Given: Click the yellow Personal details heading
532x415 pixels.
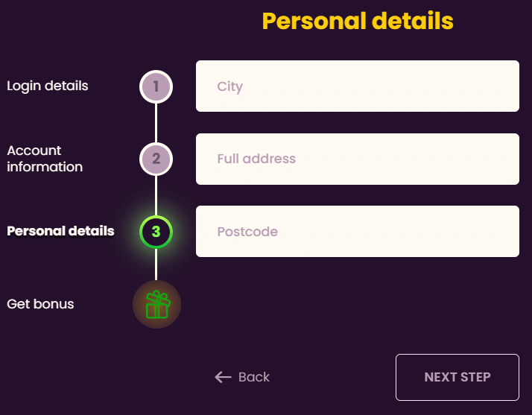Looking at the screenshot, I should (358, 21).
